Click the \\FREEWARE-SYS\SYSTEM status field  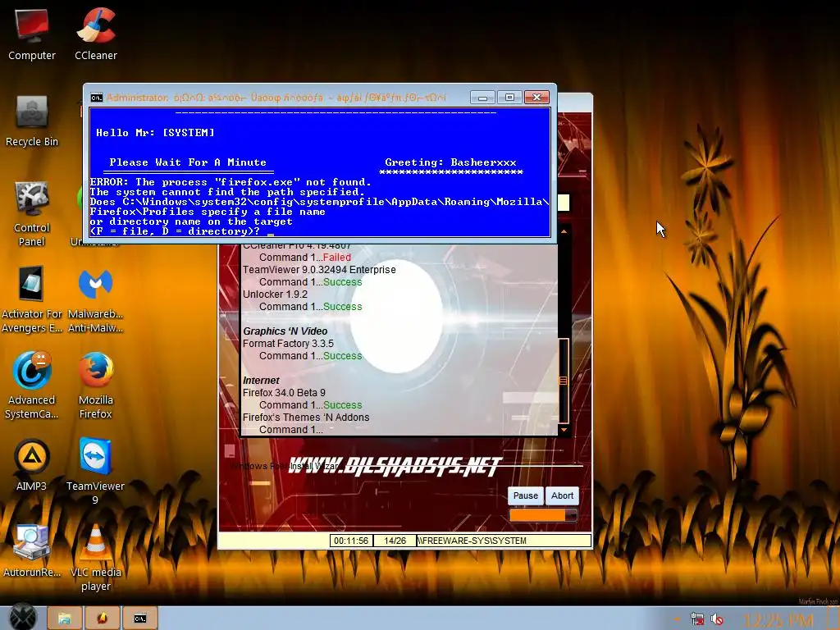504,541
